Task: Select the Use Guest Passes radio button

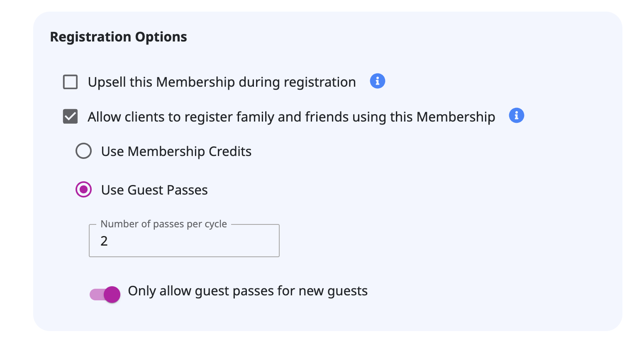Action: 83,190
